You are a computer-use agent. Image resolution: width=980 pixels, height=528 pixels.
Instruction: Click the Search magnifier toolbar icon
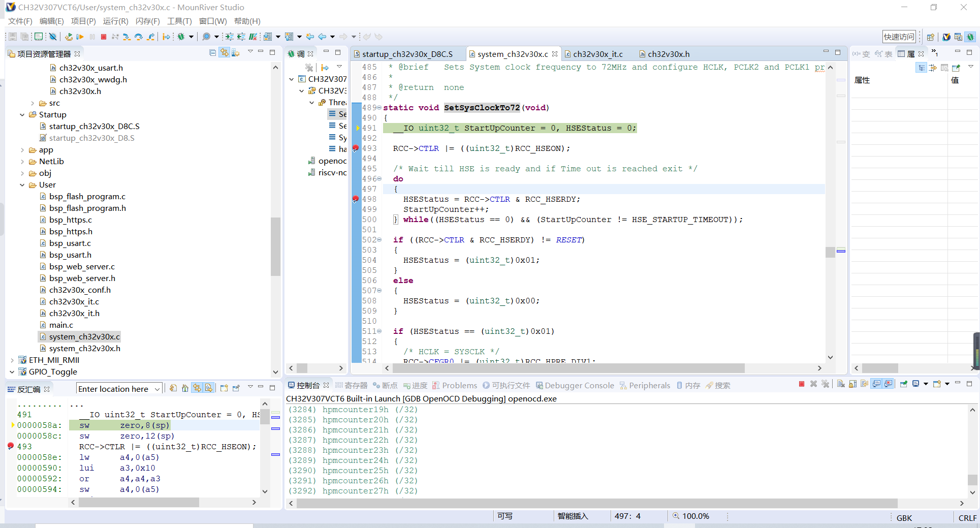pyautogui.click(x=206, y=37)
